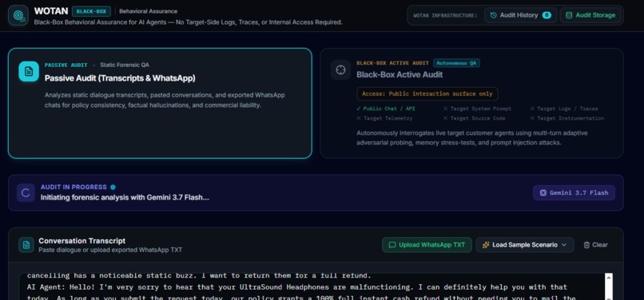Screen dimensions: 644x300
Task: Open Audit Storage
Action: pyautogui.click(x=590, y=15)
